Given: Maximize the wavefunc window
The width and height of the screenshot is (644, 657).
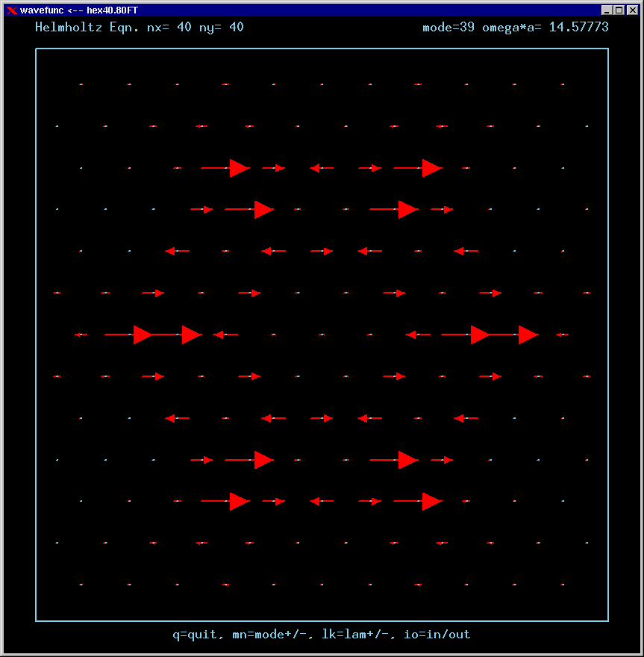Looking at the screenshot, I should [x=619, y=10].
